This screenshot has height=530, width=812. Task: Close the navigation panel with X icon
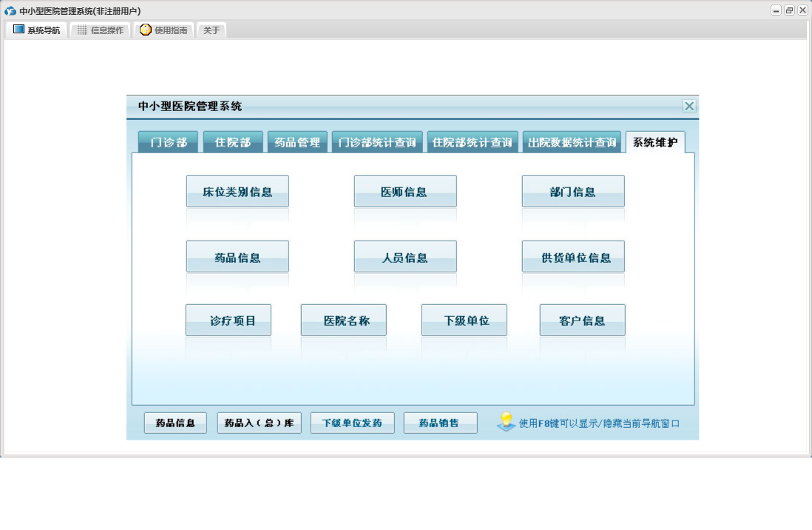[x=689, y=106]
